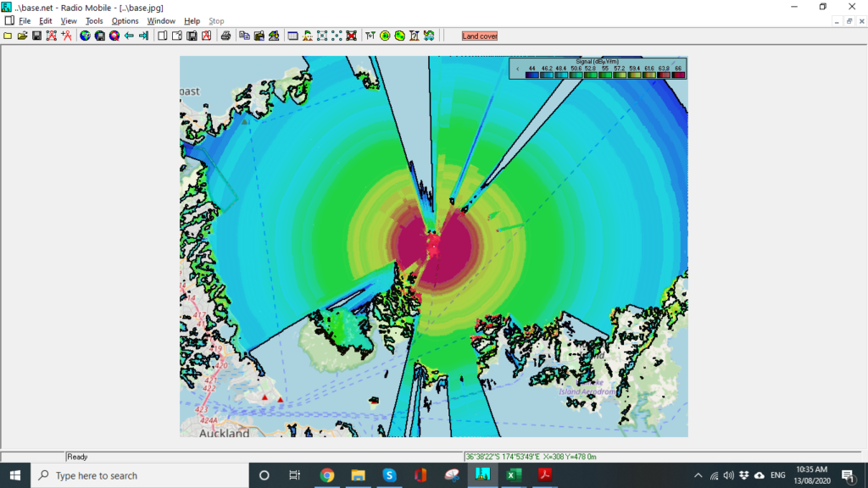868x488 pixels.
Task: Click the blank window picture icon
Action: pyautogui.click(x=162, y=36)
